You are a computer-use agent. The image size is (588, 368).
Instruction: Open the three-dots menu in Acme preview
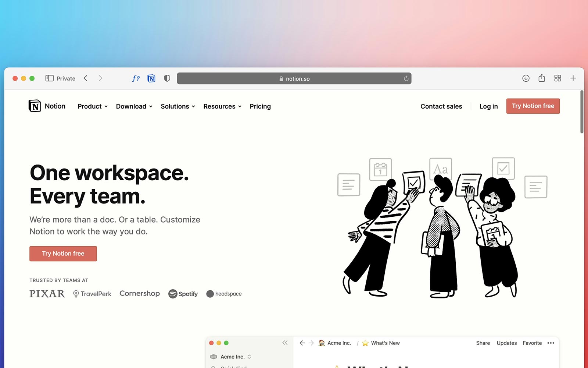click(x=551, y=343)
